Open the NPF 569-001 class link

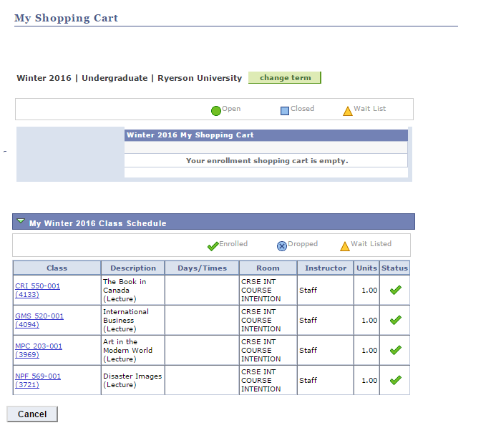tap(37, 376)
